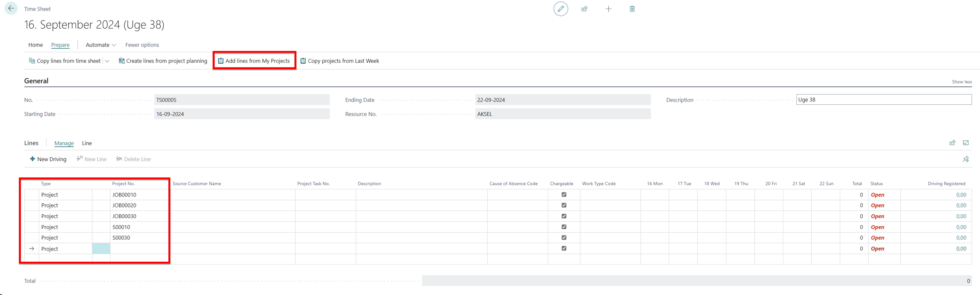Screen dimensions: 980x295
Task: Click Driving Registered 0,00 for JOB00020
Action: (961, 205)
